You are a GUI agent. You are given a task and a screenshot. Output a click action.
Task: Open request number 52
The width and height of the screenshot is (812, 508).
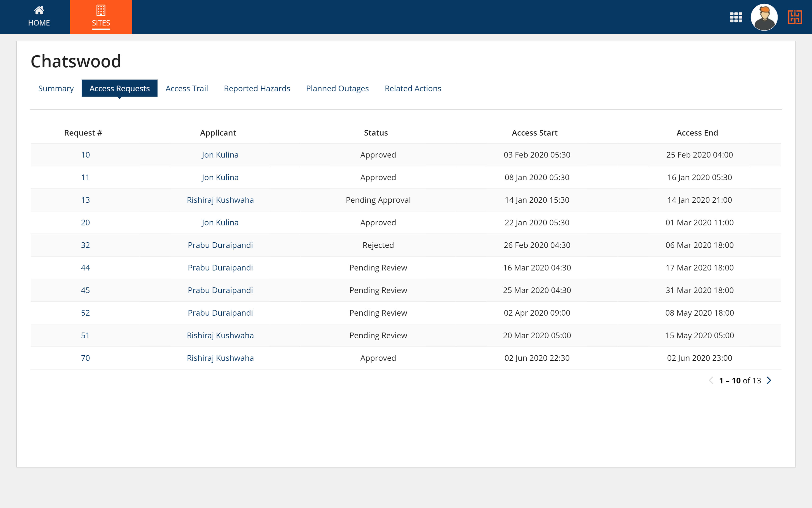[x=86, y=313]
